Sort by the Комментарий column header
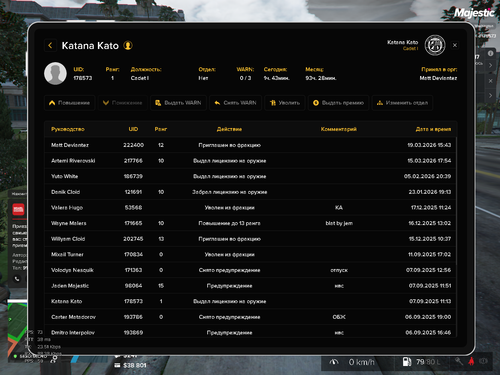 pos(339,129)
